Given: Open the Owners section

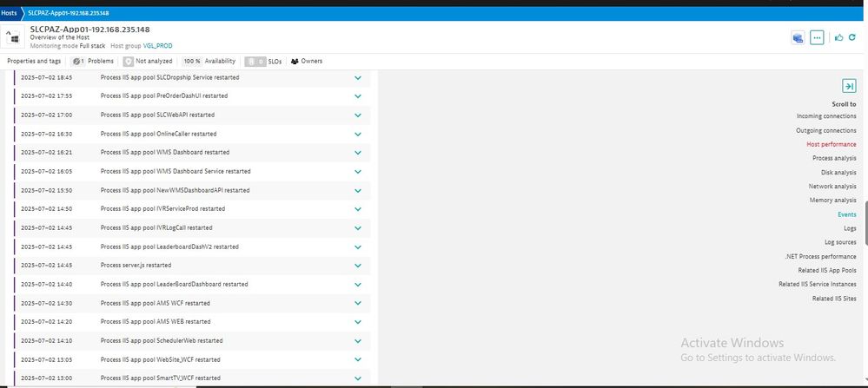Looking at the screenshot, I should click(306, 62).
